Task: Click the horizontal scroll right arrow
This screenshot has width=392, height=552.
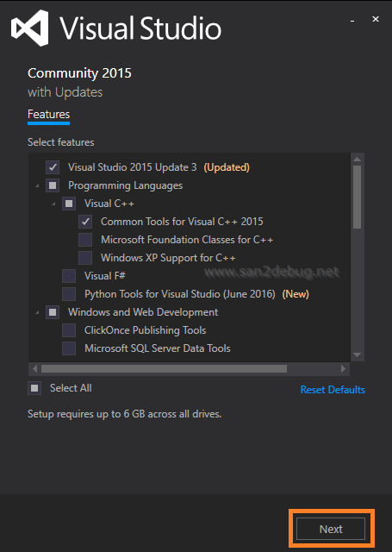Action: pyautogui.click(x=343, y=368)
